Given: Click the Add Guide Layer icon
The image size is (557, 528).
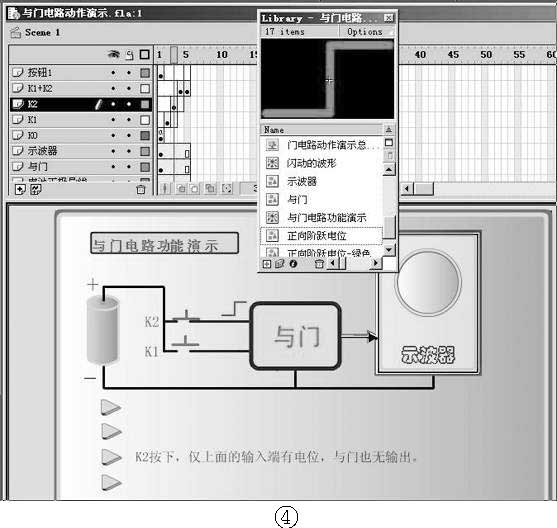Looking at the screenshot, I should [x=36, y=189].
